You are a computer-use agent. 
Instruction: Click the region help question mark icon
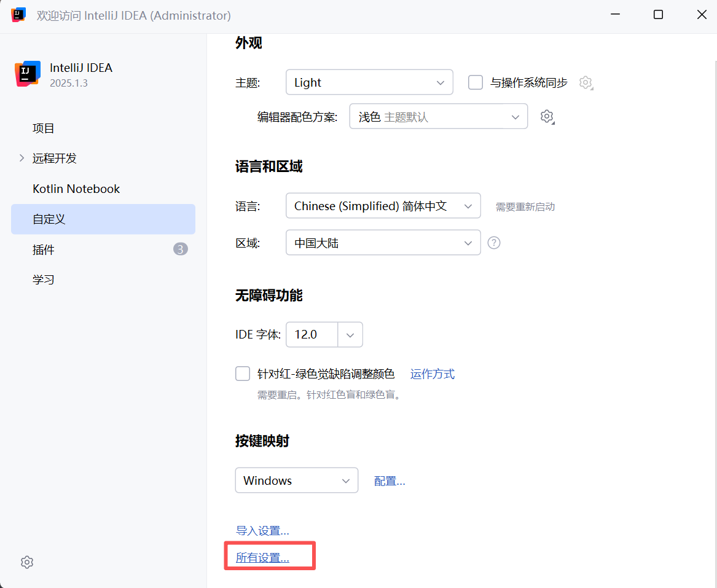point(494,243)
